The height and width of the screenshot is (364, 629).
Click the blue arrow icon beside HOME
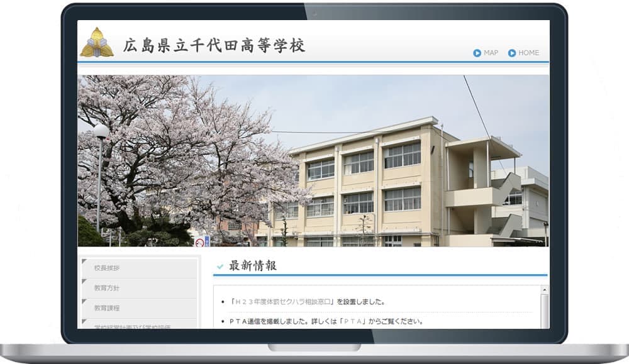click(x=511, y=53)
